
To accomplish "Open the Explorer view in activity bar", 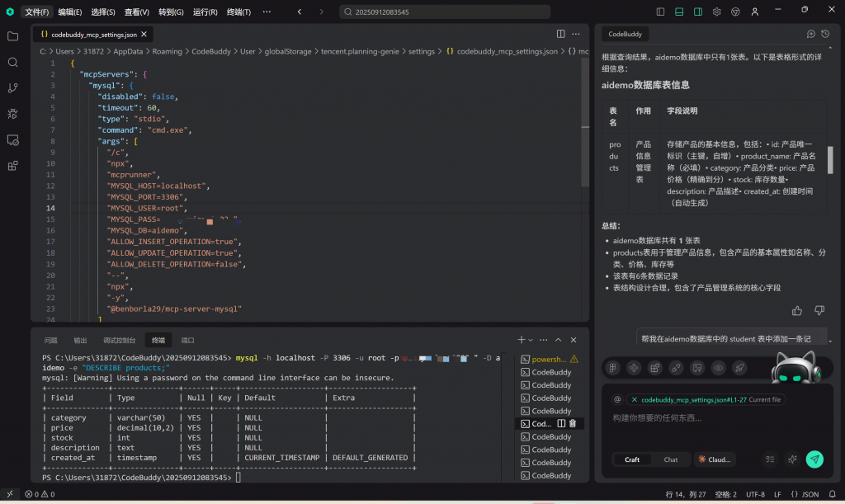I will point(12,36).
